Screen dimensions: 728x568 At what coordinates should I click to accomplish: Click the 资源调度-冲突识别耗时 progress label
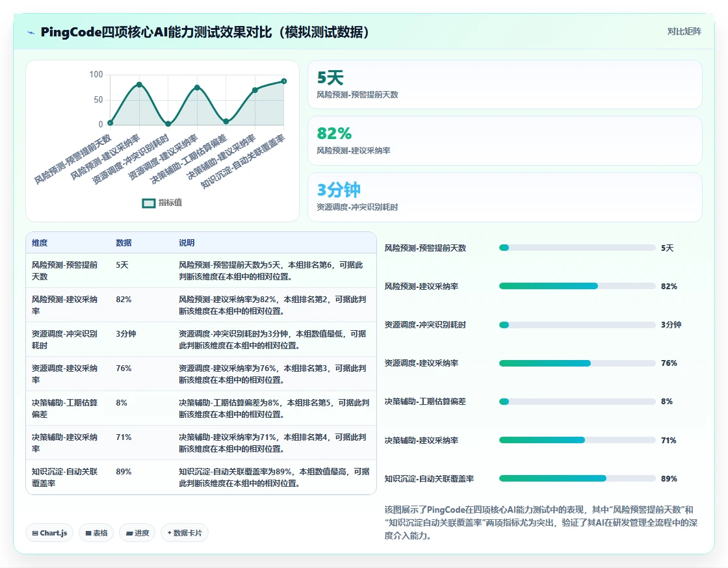tap(425, 325)
